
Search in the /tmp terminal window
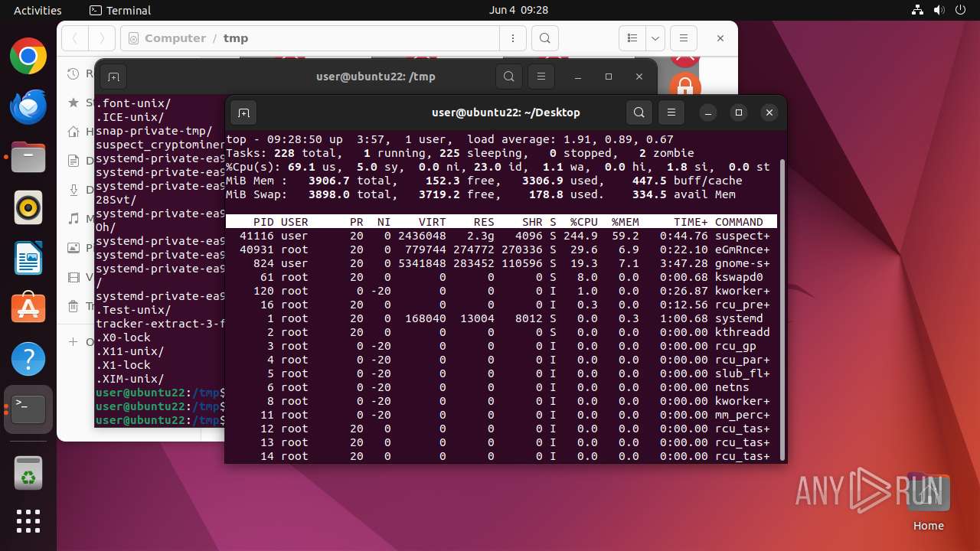[x=509, y=77]
